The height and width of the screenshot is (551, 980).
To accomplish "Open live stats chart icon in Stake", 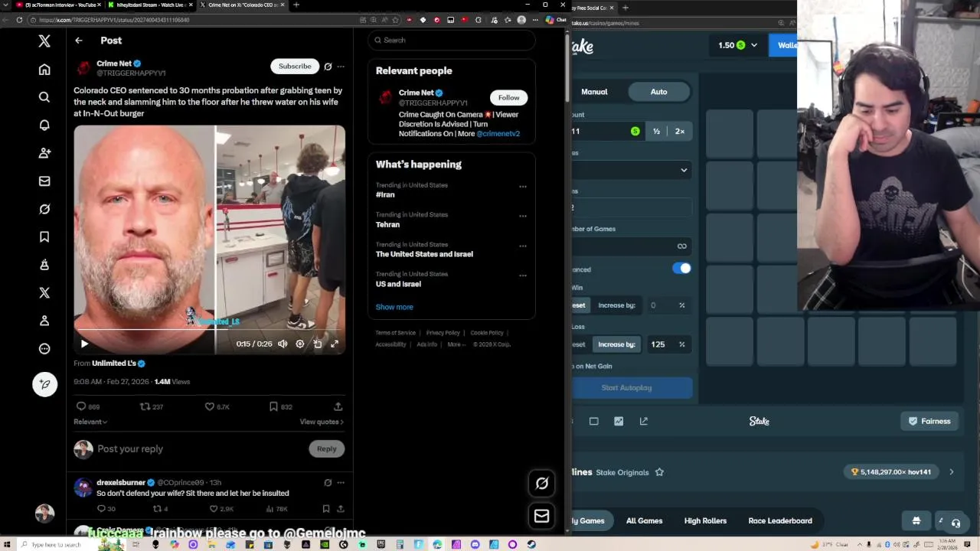I will coord(619,421).
